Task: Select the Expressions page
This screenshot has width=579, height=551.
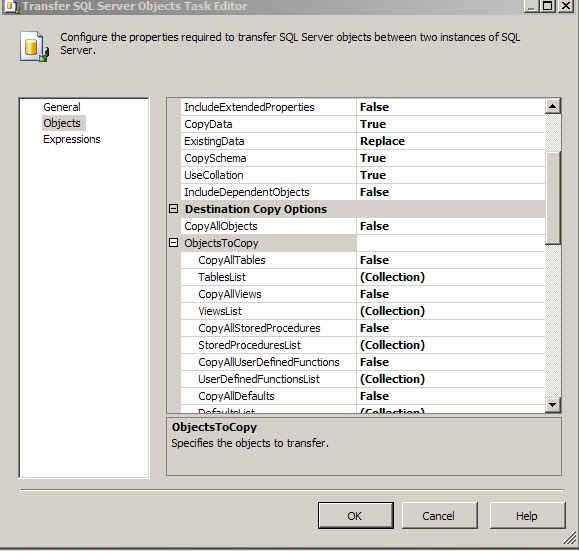Action: point(72,139)
